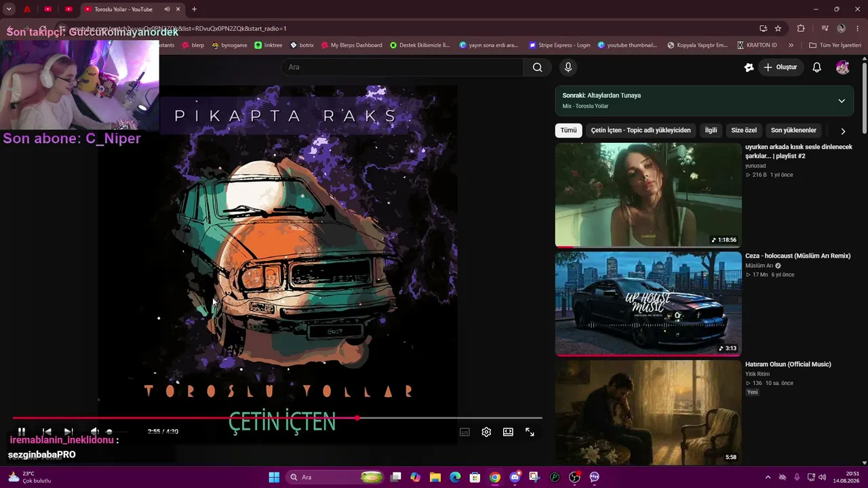The image size is (868, 488).
Task: Open the Stripe Express - Login bookmark
Action: click(x=559, y=45)
